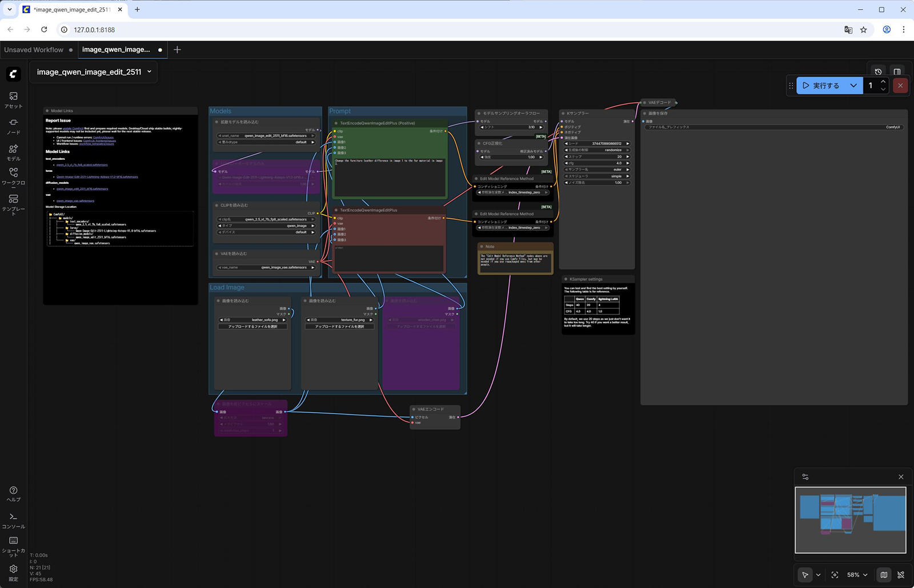
Task: Add a new workflow tab with plus
Action: click(x=177, y=50)
